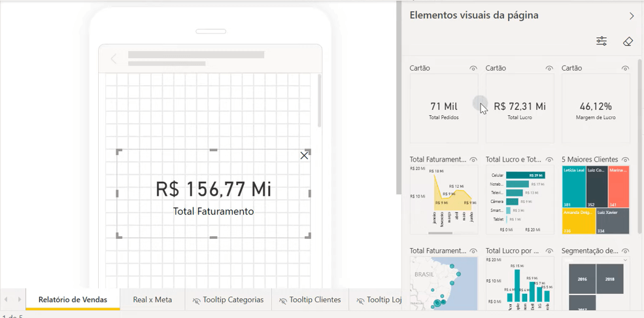Open the partially visible Tooltip Loj... page tab

click(x=375, y=300)
